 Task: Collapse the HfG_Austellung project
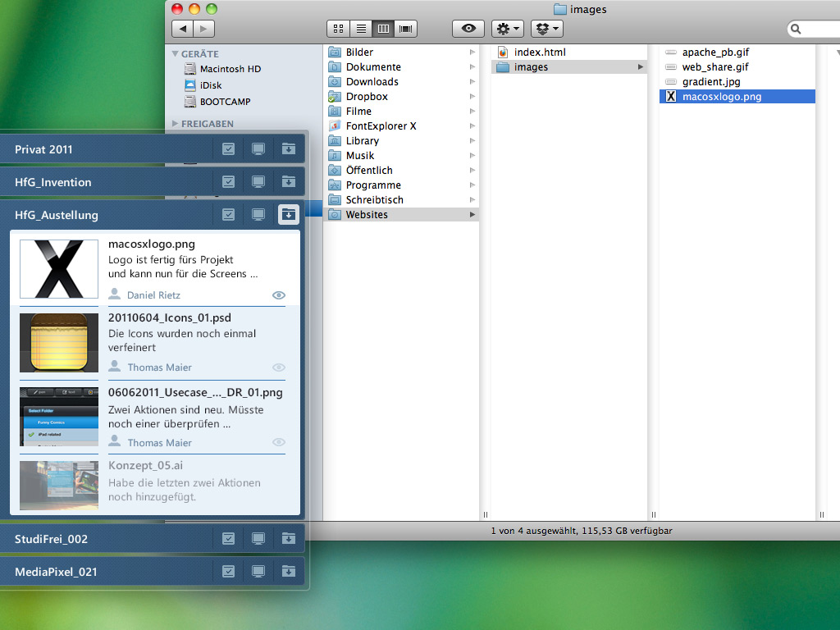pos(57,215)
